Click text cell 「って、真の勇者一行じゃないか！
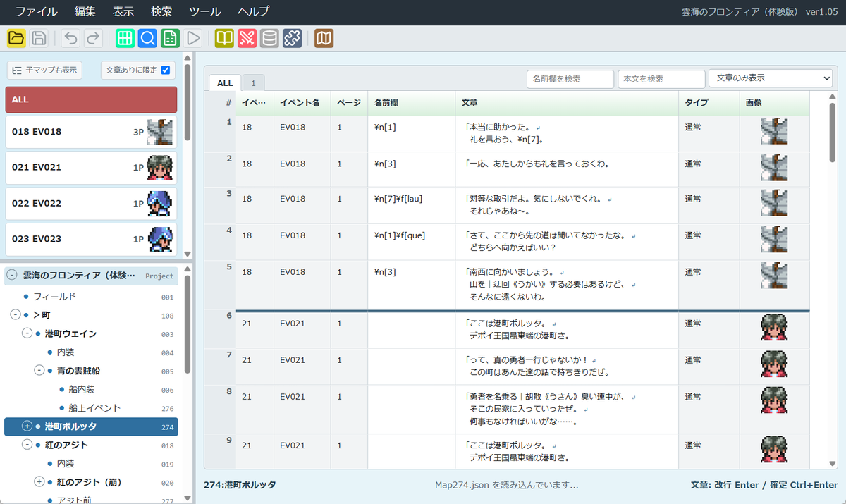The image size is (846, 504). tap(567, 366)
